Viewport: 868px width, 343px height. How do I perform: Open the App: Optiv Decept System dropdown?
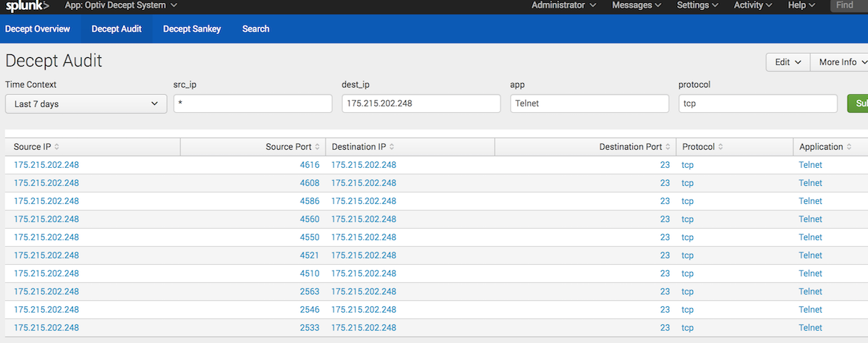tap(121, 6)
